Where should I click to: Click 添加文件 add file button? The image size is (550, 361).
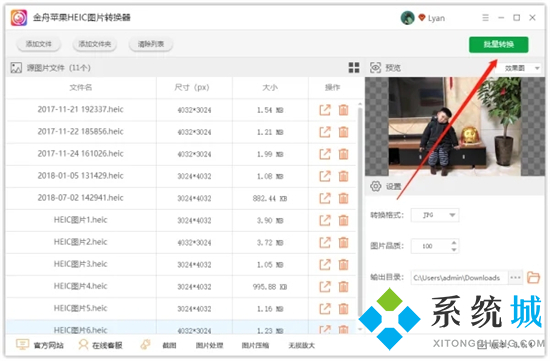[x=39, y=44]
